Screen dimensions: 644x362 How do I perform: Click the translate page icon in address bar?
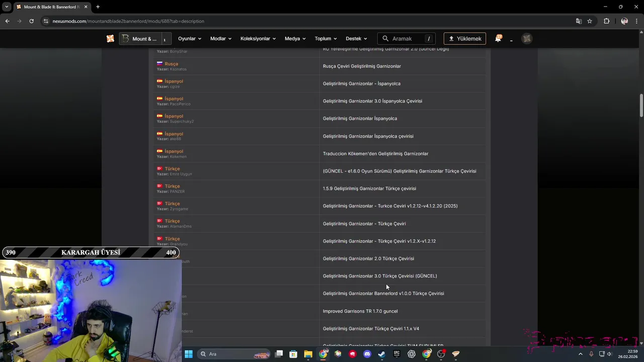point(579,21)
